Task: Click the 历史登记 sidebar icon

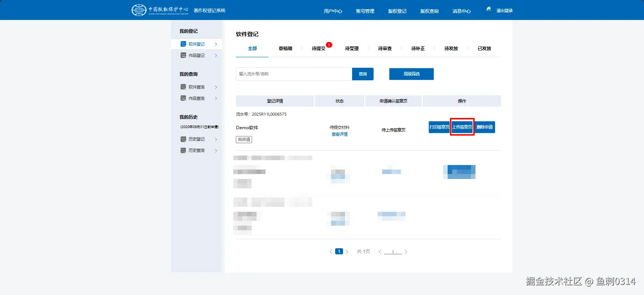Action: pyautogui.click(x=183, y=139)
